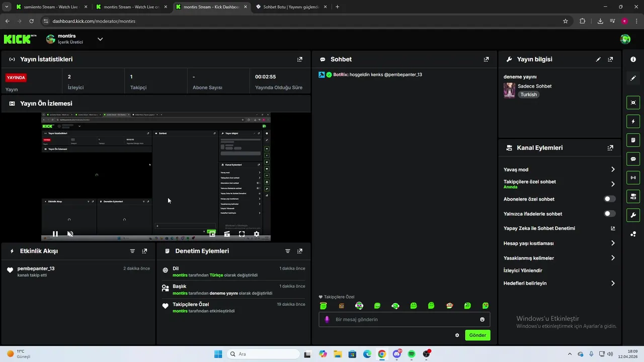Open the Windows Start menu
Image resolution: width=644 pixels, height=362 pixels.
coord(218,354)
